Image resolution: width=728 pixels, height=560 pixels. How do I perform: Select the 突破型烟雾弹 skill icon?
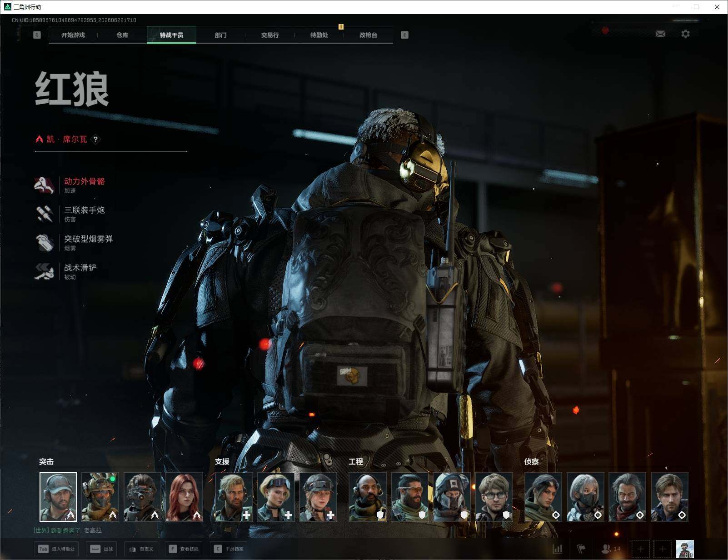pos(44,242)
